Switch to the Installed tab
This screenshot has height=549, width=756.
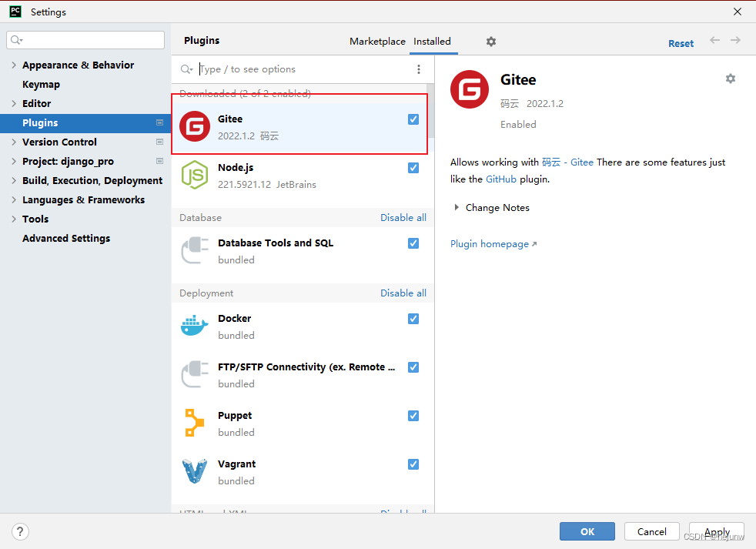[x=432, y=42]
